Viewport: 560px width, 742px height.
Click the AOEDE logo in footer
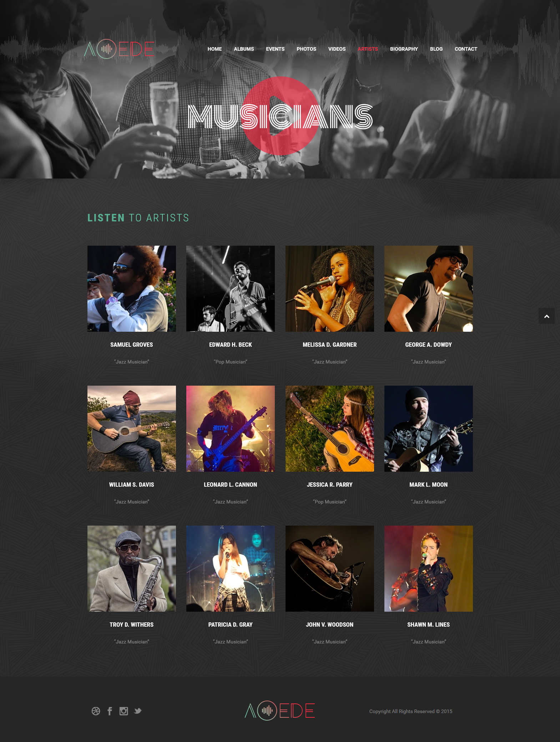[x=280, y=711]
